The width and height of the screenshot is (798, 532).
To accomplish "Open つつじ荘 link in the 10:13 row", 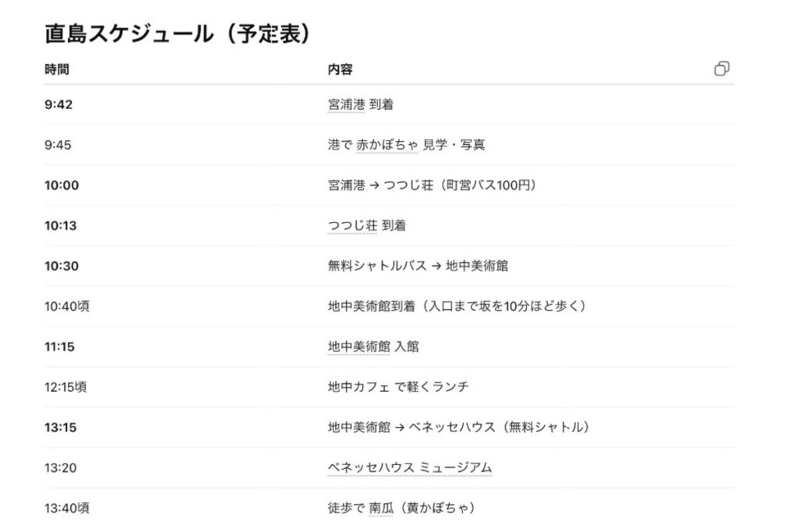I will click(x=352, y=226).
